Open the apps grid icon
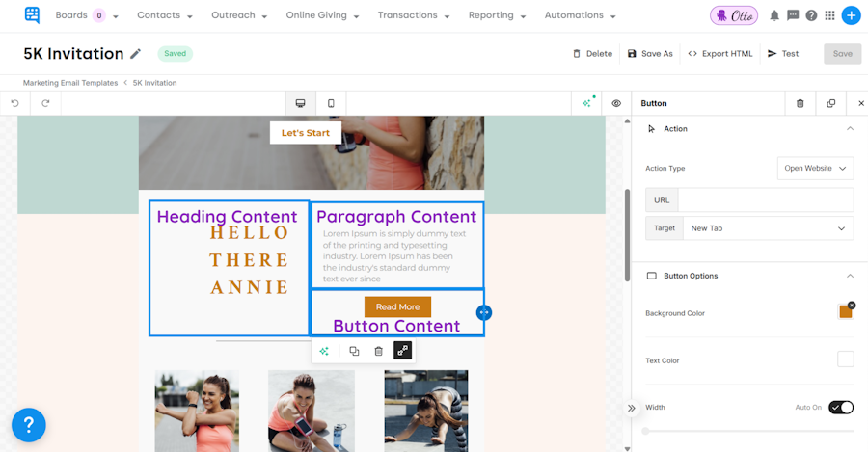Image resolution: width=868 pixels, height=452 pixels. coord(829,15)
